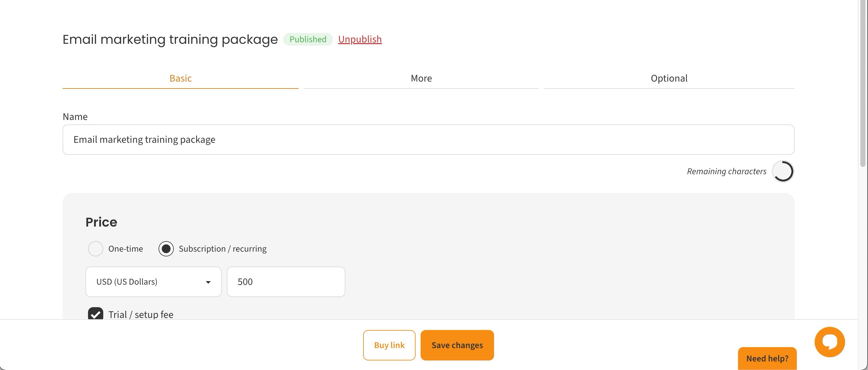This screenshot has height=370, width=868.
Task: Select the Subscription / recurring radio button
Action: tap(166, 249)
